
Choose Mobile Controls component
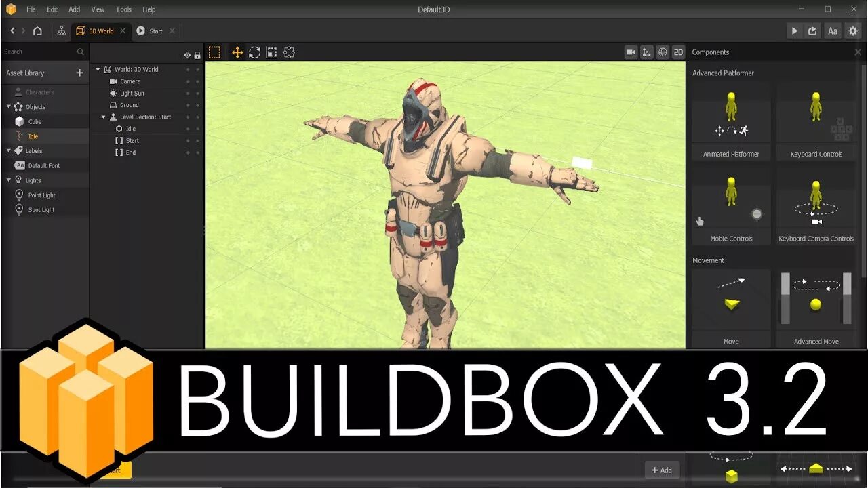pos(731,207)
